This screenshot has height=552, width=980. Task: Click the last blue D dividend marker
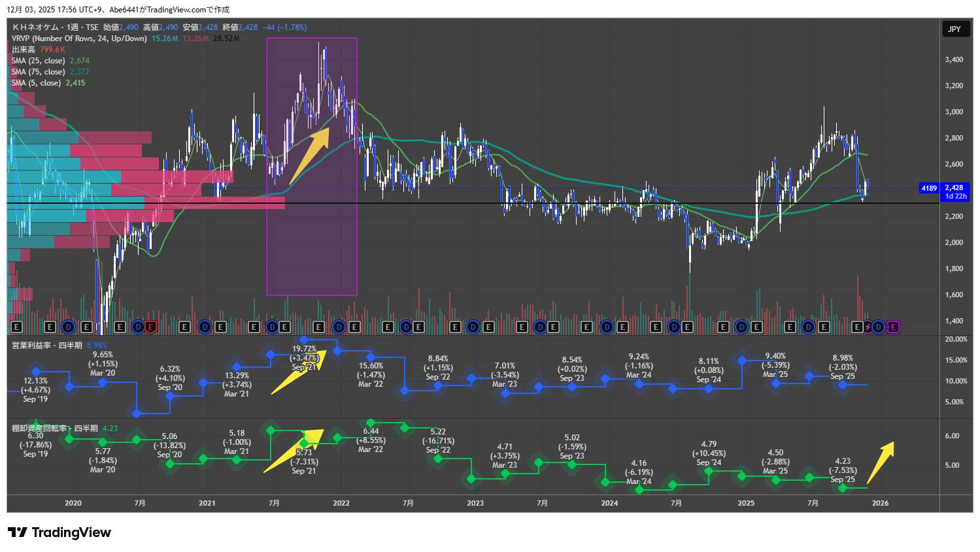click(x=879, y=327)
